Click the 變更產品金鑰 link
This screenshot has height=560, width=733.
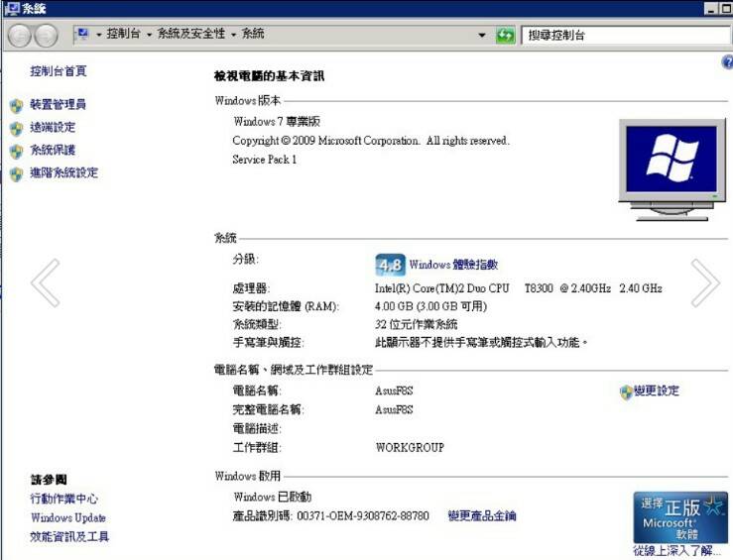click(x=482, y=515)
